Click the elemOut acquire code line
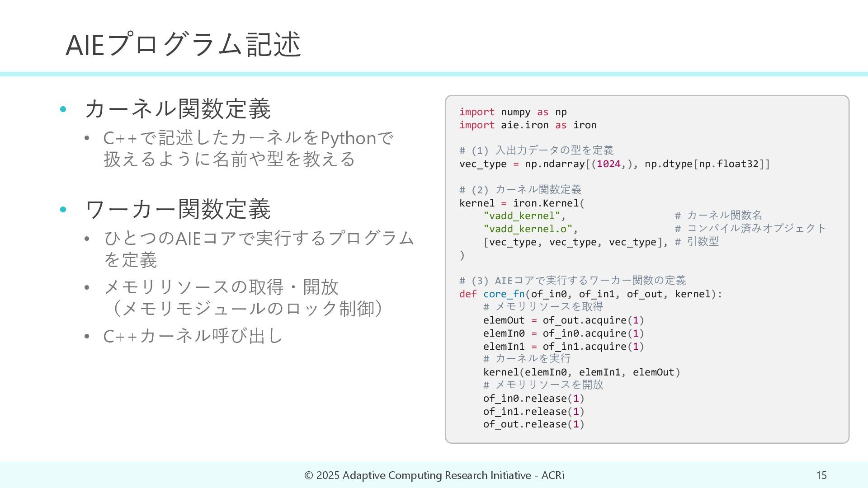Viewport: 868px width, 488px height. [x=563, y=320]
